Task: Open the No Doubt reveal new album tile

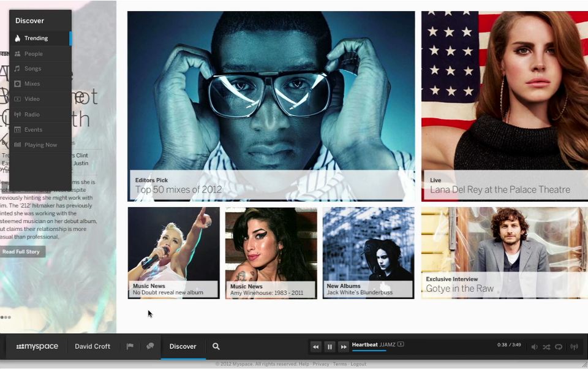Action: [x=173, y=253]
